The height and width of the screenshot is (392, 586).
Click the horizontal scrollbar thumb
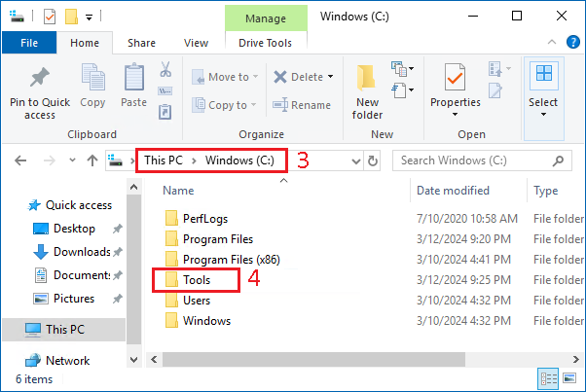point(313,360)
